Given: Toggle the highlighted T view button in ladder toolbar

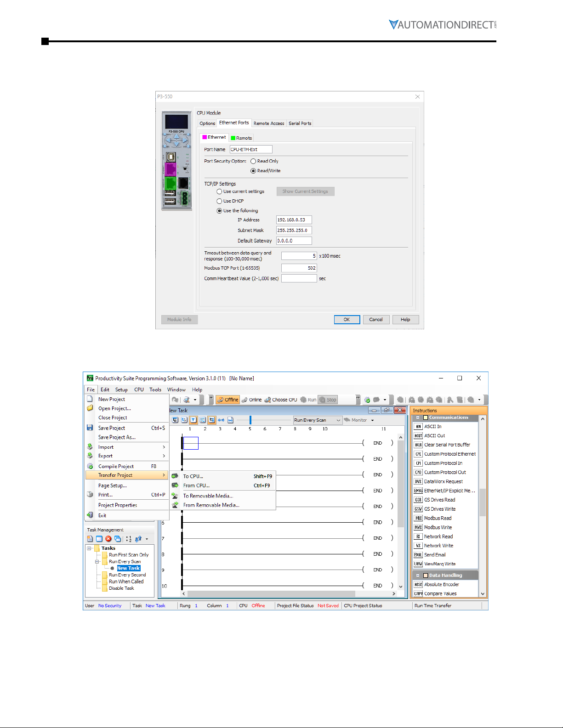Looking at the screenshot, I should (x=193, y=420).
